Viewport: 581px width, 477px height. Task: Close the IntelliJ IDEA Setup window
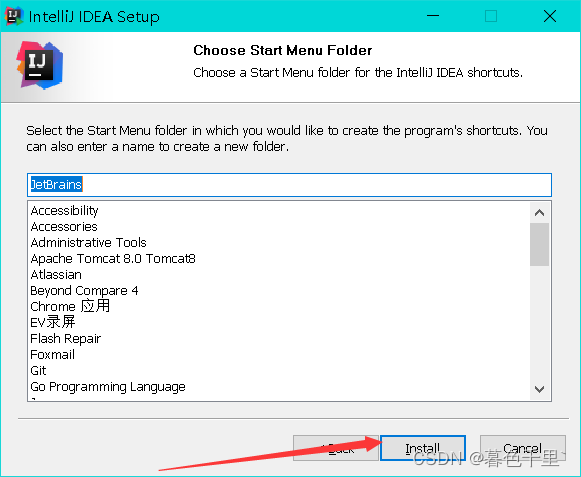coord(550,16)
